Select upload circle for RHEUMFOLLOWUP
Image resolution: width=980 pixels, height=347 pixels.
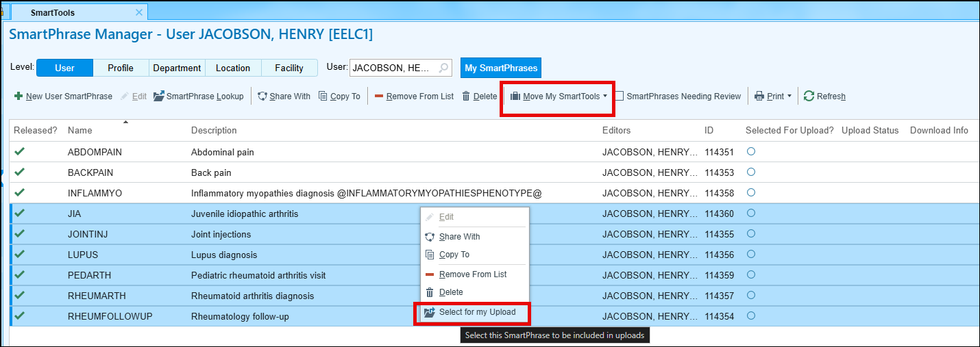[750, 316]
